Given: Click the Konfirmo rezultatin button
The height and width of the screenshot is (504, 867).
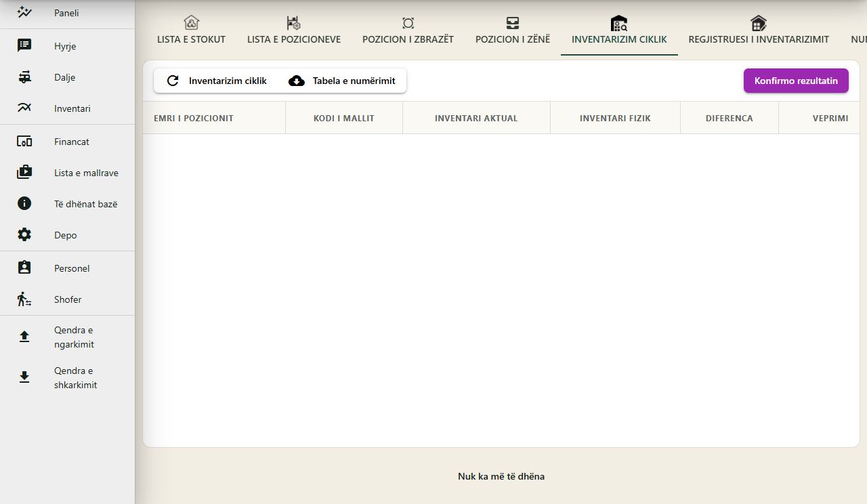Looking at the screenshot, I should click(796, 81).
